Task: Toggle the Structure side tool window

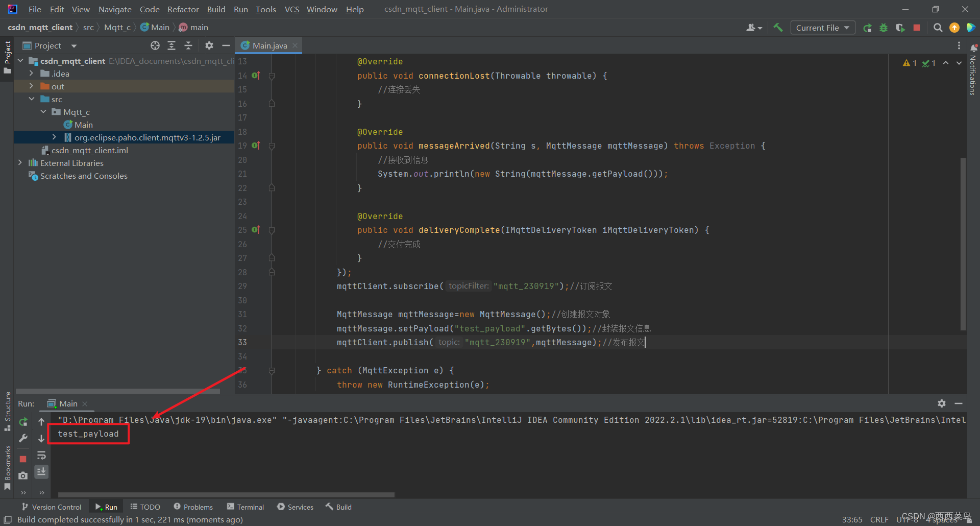Action: [7, 411]
